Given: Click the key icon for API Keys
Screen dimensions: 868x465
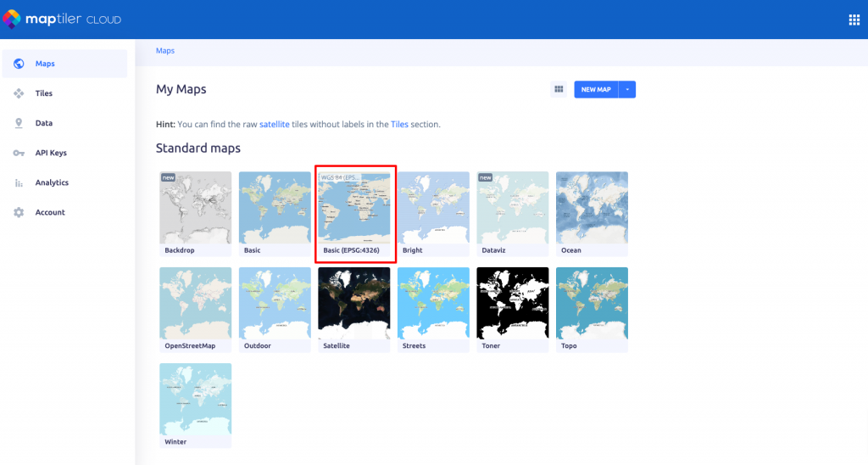Looking at the screenshot, I should pyautogui.click(x=19, y=153).
